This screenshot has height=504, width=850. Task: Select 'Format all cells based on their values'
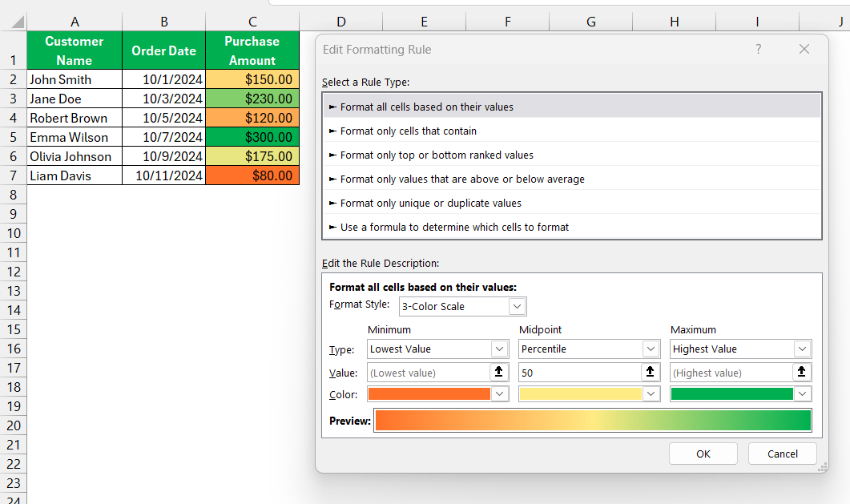tap(572, 107)
